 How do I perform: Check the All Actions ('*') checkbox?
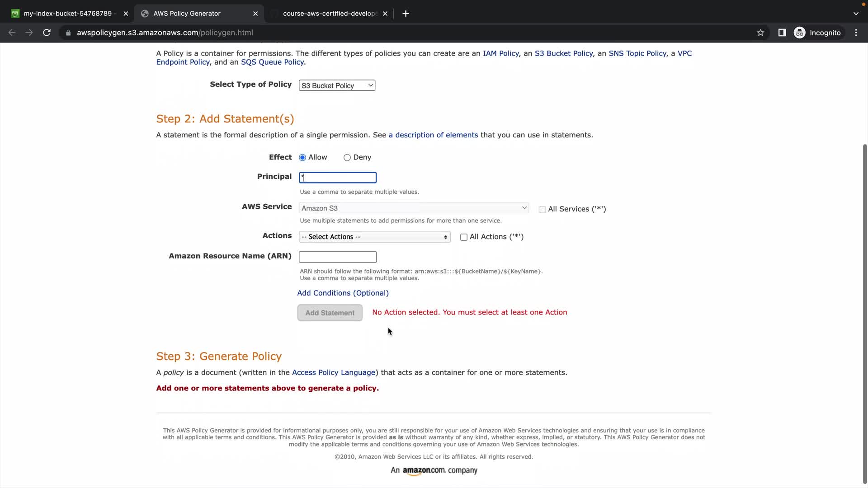(x=463, y=237)
